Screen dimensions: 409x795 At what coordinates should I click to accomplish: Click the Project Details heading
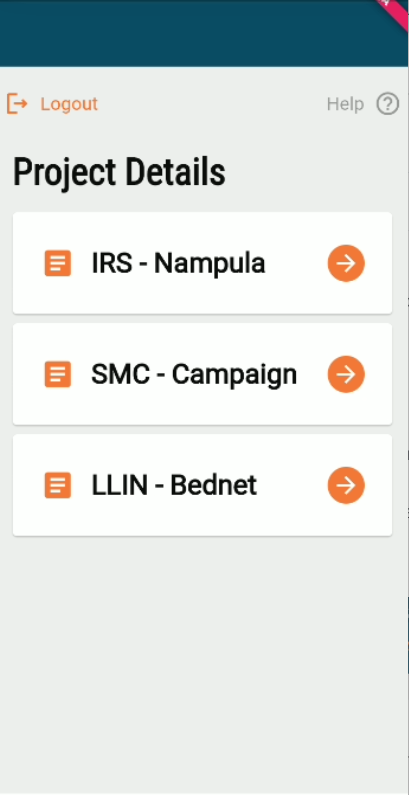tap(119, 173)
